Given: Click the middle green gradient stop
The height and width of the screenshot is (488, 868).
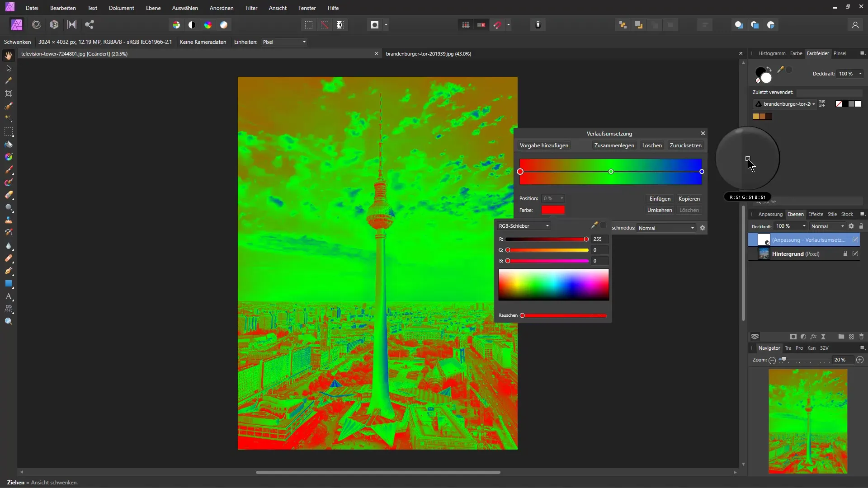Looking at the screenshot, I should (611, 172).
